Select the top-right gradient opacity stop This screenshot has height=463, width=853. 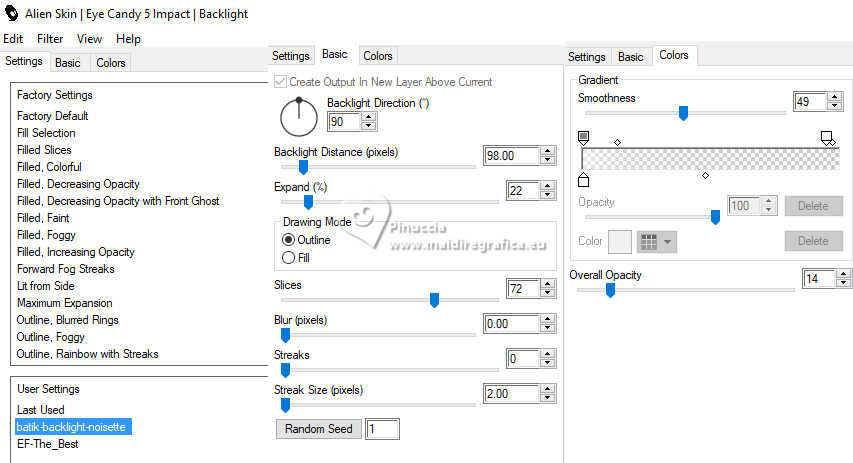point(826,137)
